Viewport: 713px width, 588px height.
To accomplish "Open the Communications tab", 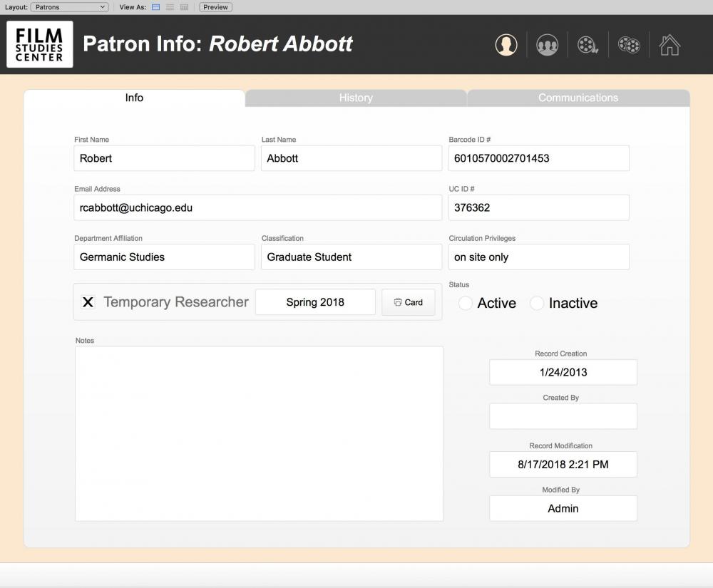I will pyautogui.click(x=578, y=98).
